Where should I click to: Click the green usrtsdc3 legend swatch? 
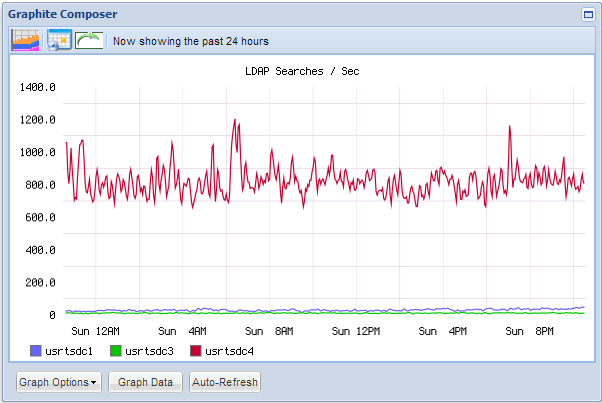pyautogui.click(x=115, y=351)
